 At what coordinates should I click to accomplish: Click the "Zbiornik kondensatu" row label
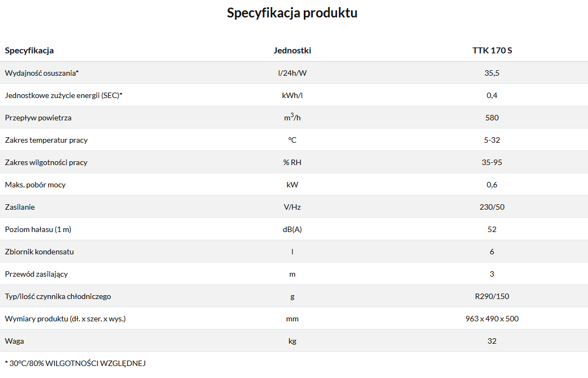(x=39, y=252)
